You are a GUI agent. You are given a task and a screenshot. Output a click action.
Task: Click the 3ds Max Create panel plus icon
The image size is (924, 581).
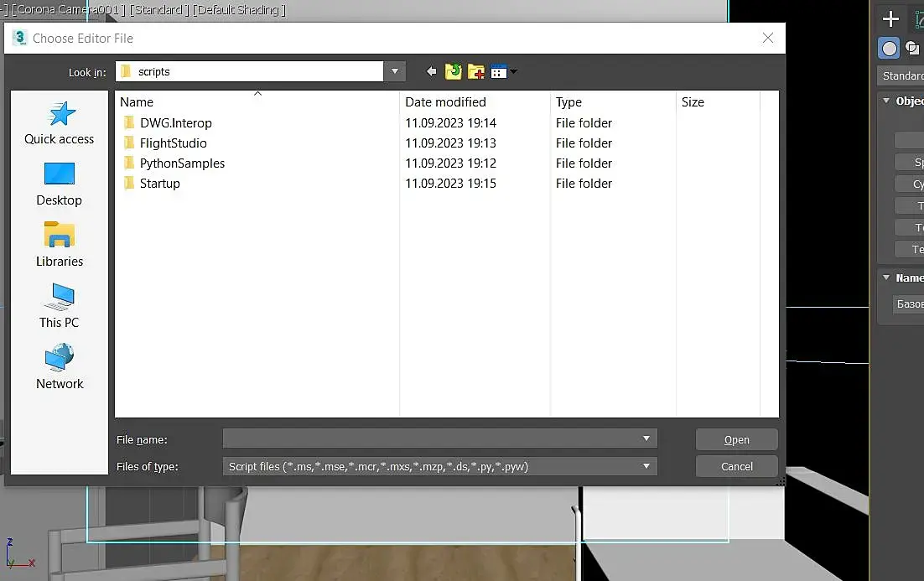pyautogui.click(x=890, y=18)
